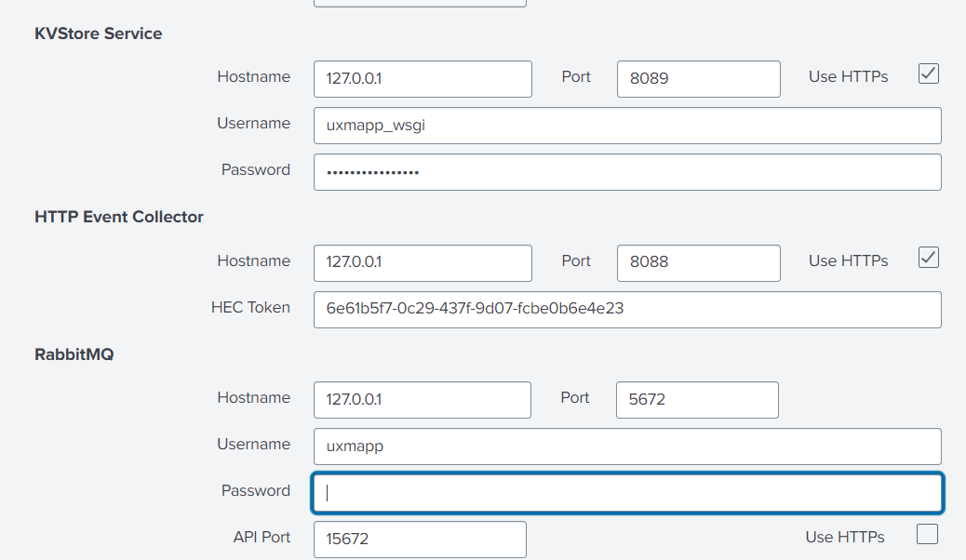The image size is (966, 560).
Task: Click the empty RabbitMQ Password field
Action: click(626, 493)
